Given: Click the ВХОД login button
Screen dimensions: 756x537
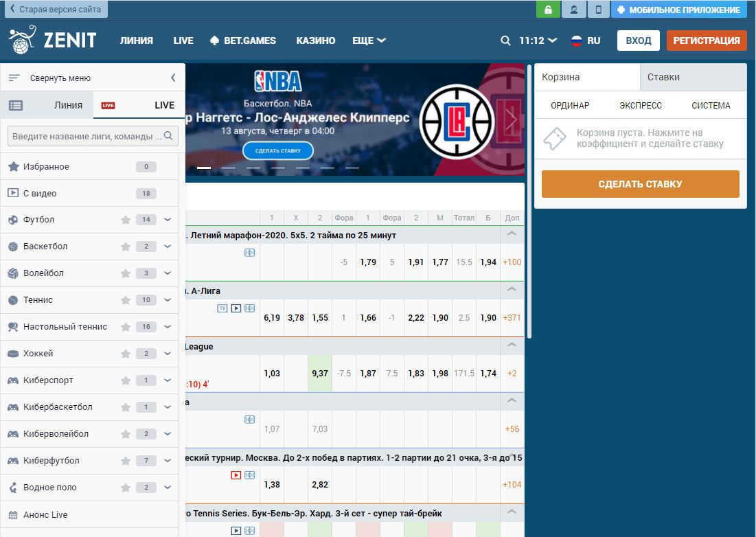Looking at the screenshot, I should 639,41.
